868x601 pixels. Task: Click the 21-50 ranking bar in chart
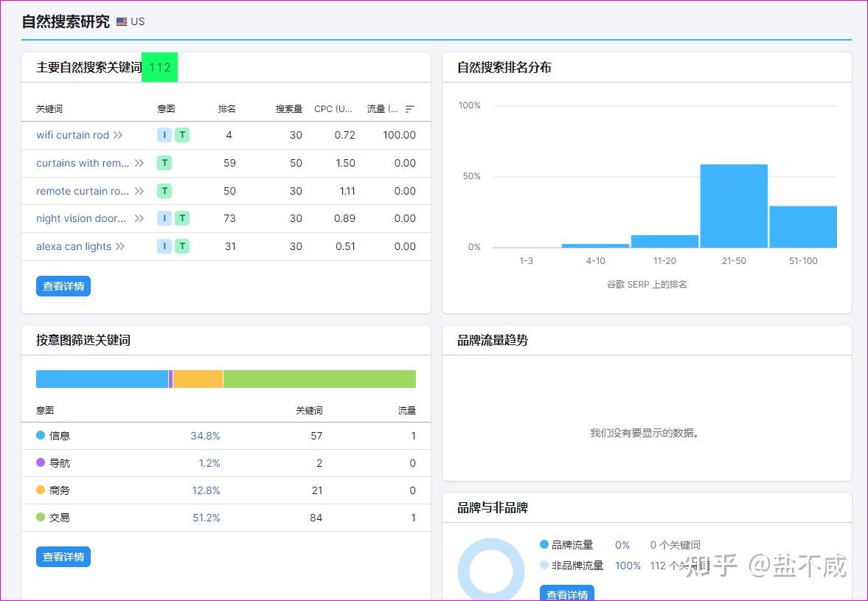tap(734, 206)
